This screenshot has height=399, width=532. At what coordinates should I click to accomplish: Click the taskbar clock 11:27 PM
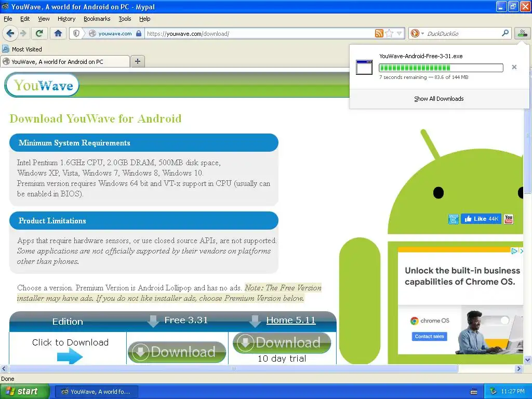pos(513,392)
